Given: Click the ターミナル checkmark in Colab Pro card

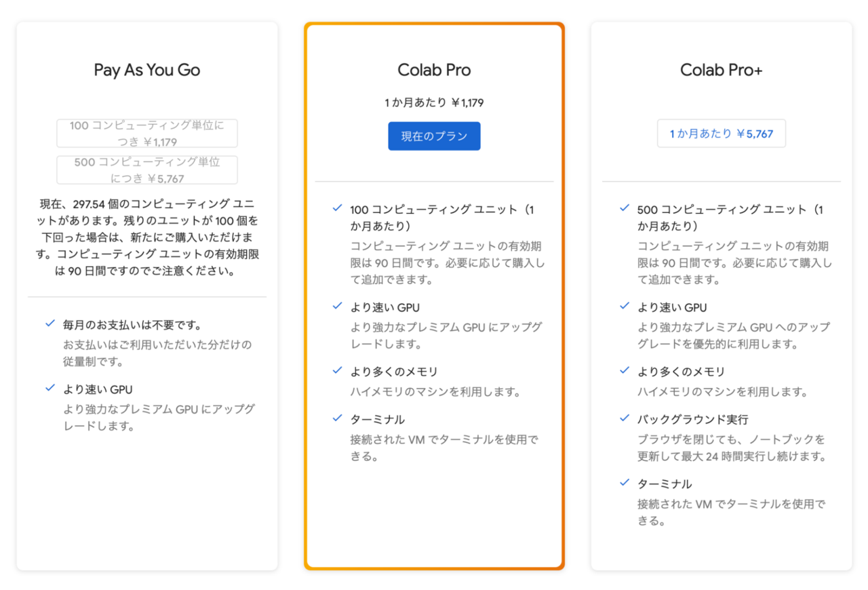Looking at the screenshot, I should coord(337,418).
